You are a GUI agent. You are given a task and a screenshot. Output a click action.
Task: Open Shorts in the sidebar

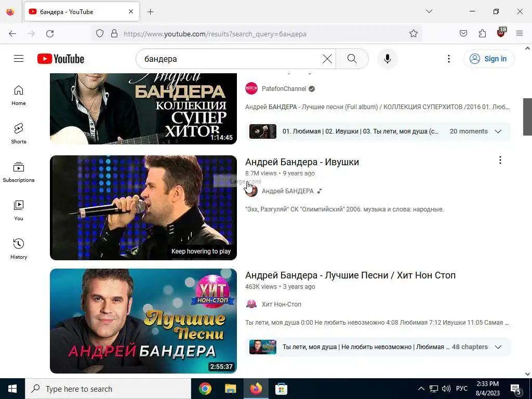19,134
